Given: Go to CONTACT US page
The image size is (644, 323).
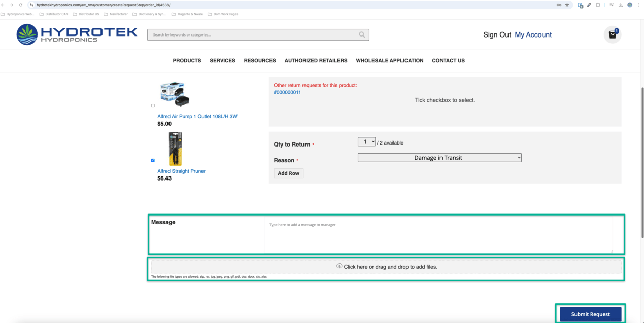Looking at the screenshot, I should click(x=448, y=60).
